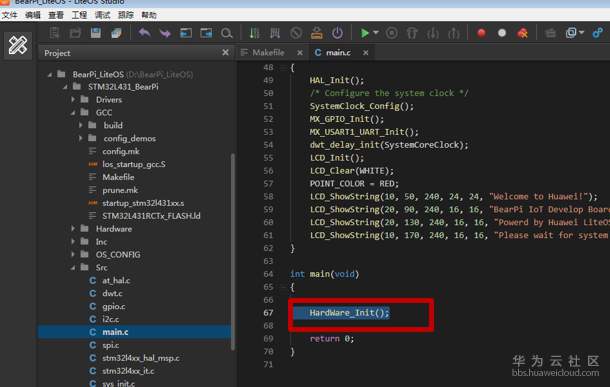Save the current file with floppy icon
This screenshot has width=610, height=387.
click(x=96, y=33)
